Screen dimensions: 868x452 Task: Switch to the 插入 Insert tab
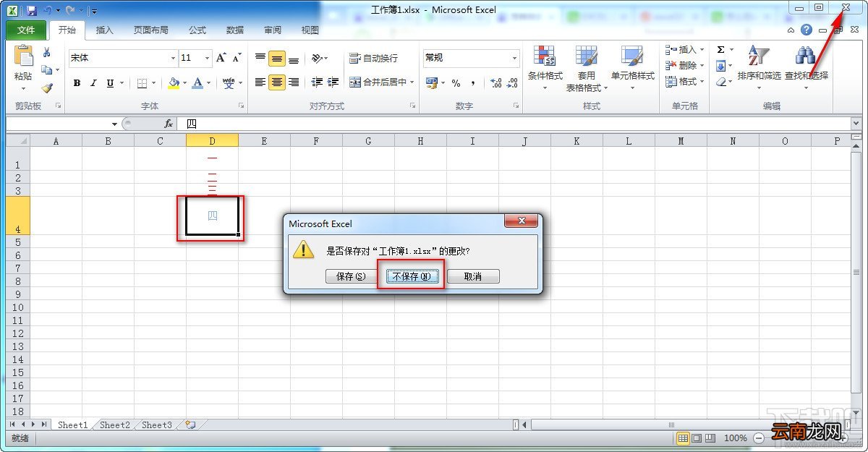(x=105, y=30)
